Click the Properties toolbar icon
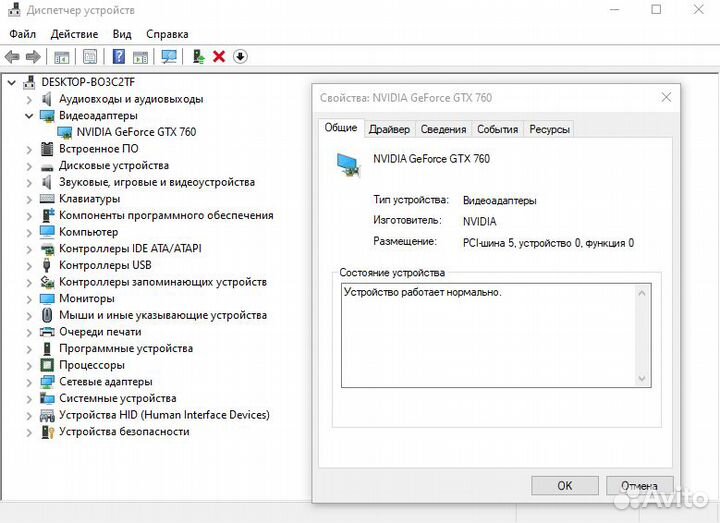This screenshot has height=523, width=720. tap(90, 57)
